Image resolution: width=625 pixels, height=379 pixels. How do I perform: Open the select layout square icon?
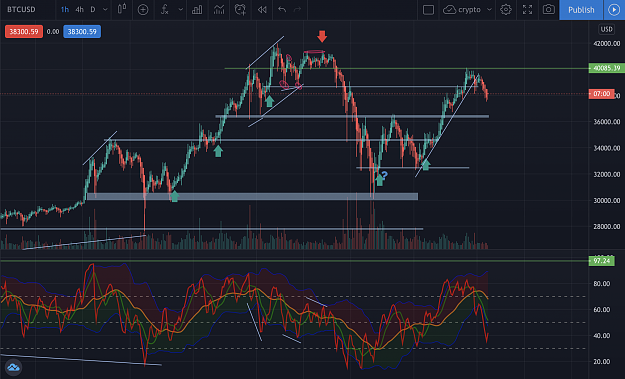[428, 10]
